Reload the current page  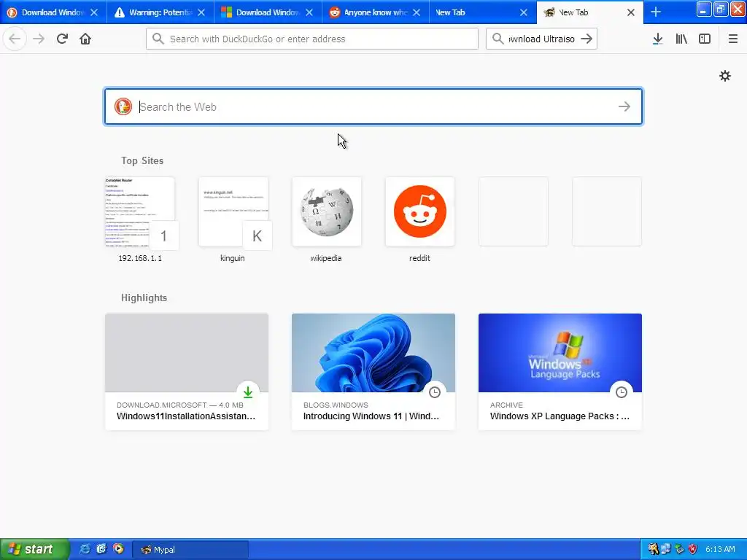(62, 39)
